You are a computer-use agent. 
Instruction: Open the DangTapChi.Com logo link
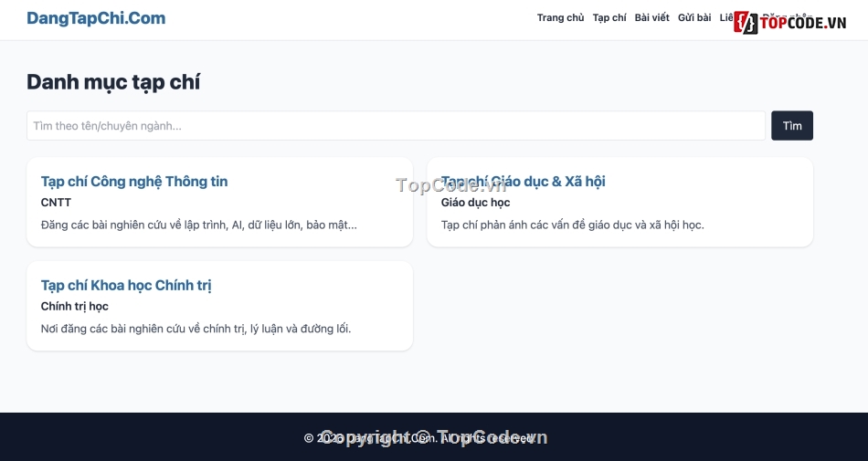coord(96,17)
